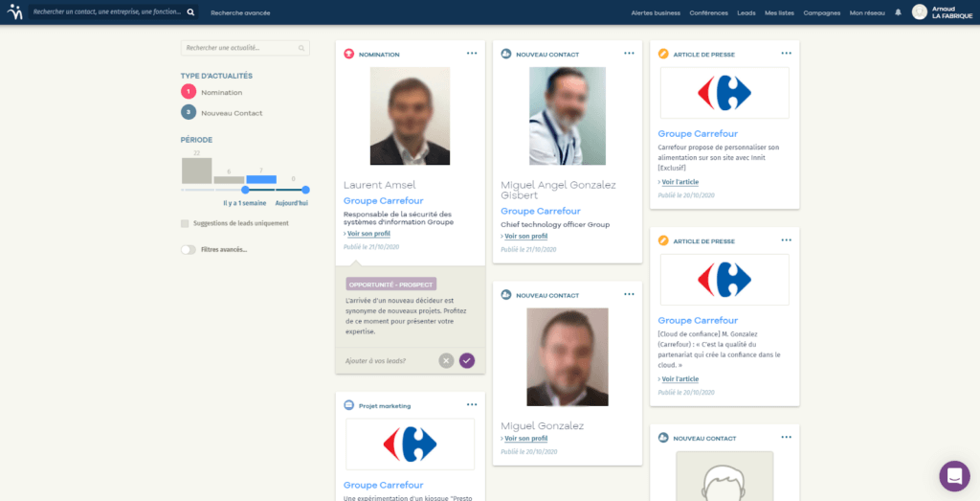Open three-dot menu on Miguel Angel Gonzalez card
This screenshot has width=980, height=501.
tap(629, 54)
